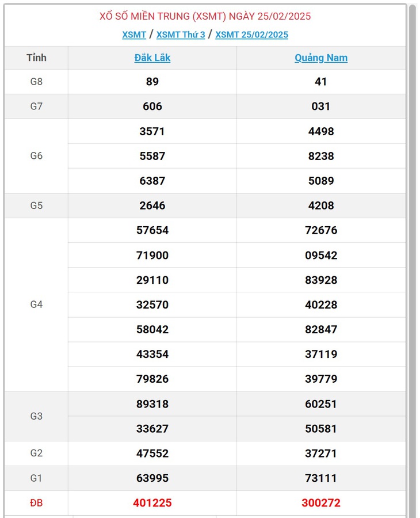This screenshot has width=420, height=518.
Task: Select the G1 number 63995
Action: [x=152, y=478]
